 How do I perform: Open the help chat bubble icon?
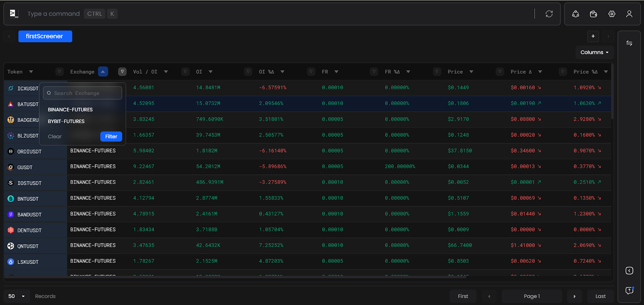click(x=630, y=290)
